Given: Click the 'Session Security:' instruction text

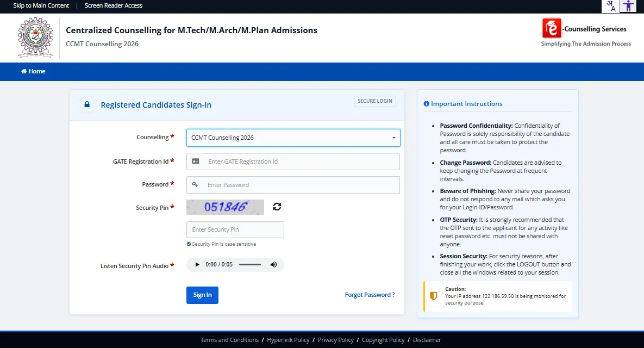Looking at the screenshot, I should click(464, 256).
